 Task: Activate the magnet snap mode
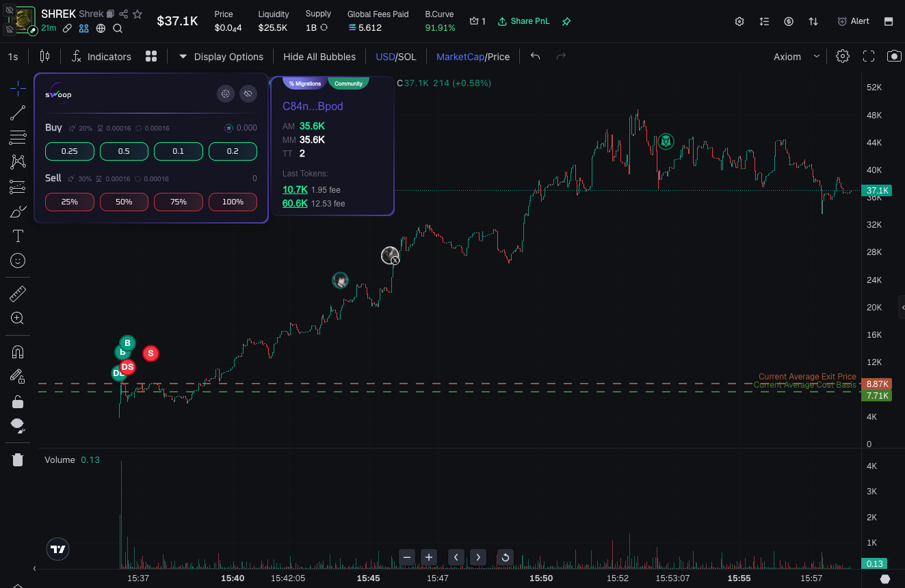click(18, 352)
